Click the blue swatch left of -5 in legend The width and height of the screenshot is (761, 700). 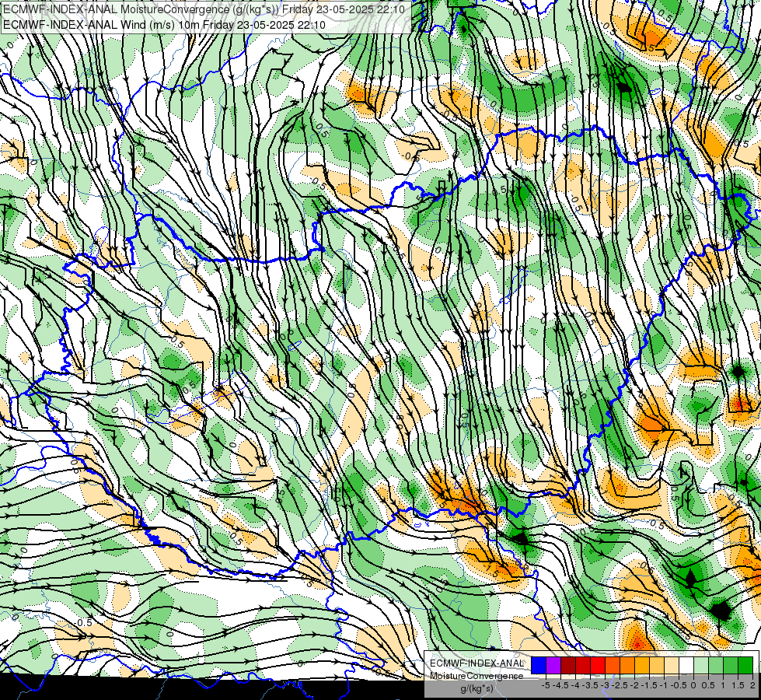539,666
